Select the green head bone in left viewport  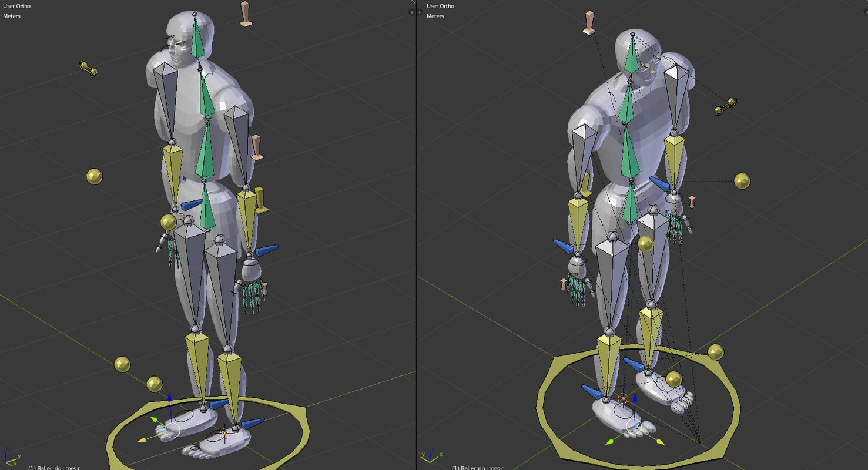[197, 40]
